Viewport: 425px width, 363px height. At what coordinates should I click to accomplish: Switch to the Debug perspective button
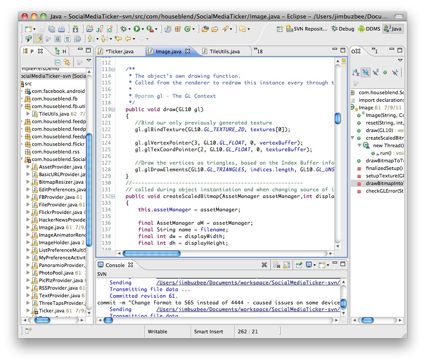343,29
